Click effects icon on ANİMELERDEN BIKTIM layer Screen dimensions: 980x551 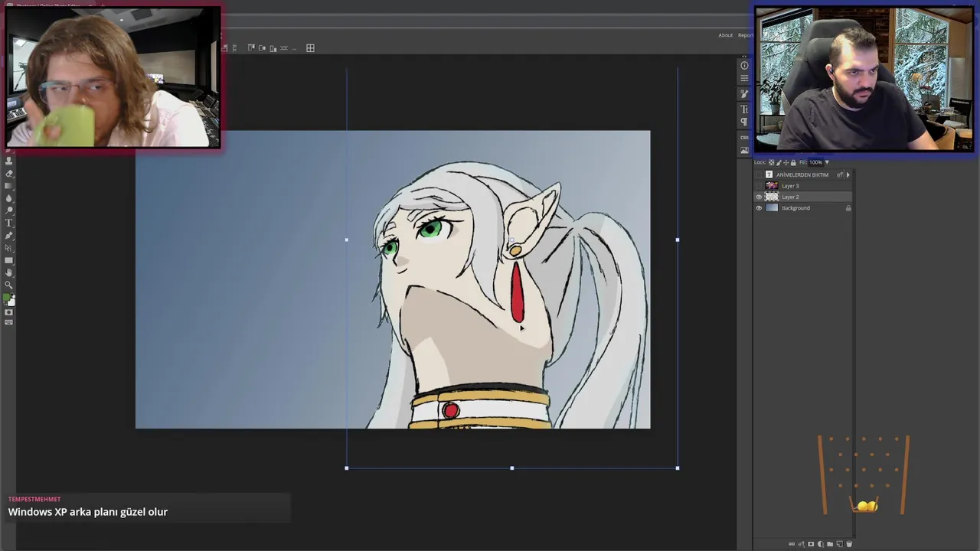coord(840,174)
